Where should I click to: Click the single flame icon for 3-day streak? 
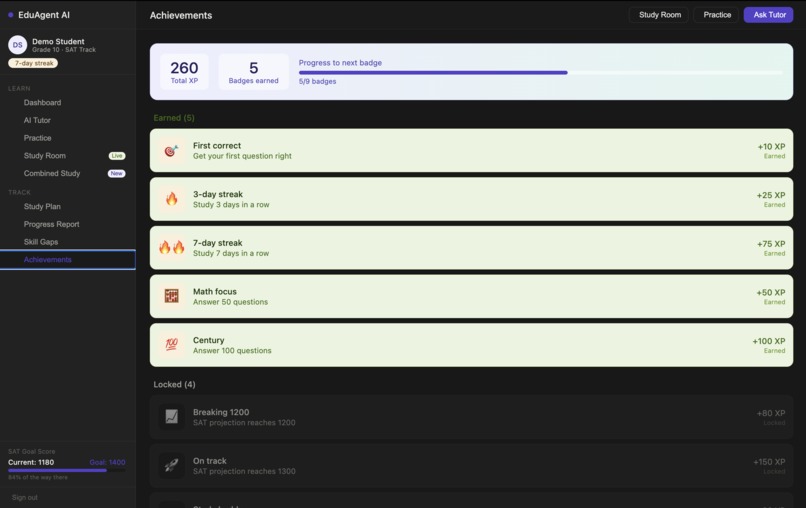[x=171, y=199]
